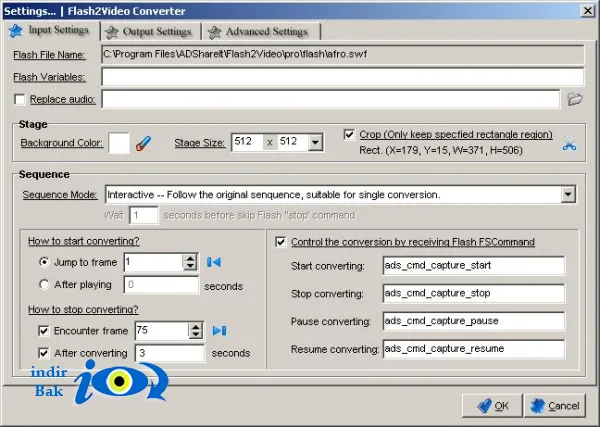600x427 pixels.
Task: Click the stage width value 512
Action: click(248, 142)
